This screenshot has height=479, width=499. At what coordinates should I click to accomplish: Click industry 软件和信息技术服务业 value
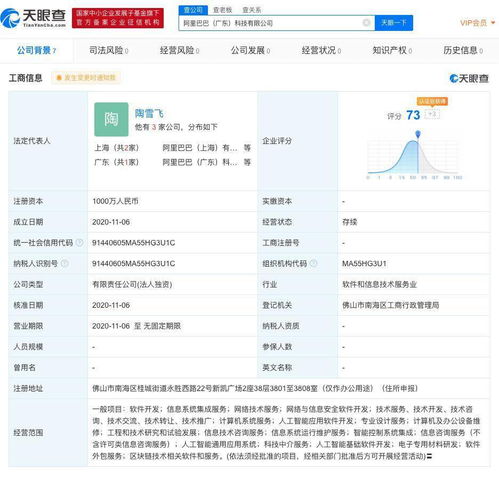[379, 285]
